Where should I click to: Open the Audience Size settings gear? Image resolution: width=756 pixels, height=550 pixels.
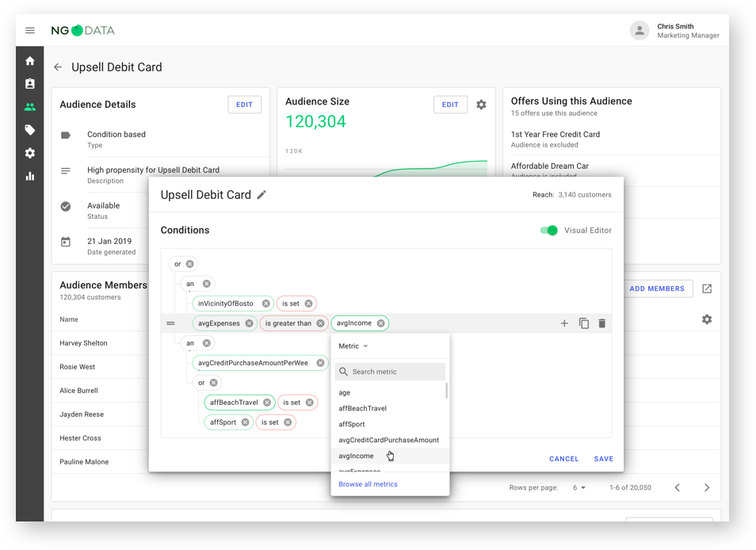tap(482, 104)
